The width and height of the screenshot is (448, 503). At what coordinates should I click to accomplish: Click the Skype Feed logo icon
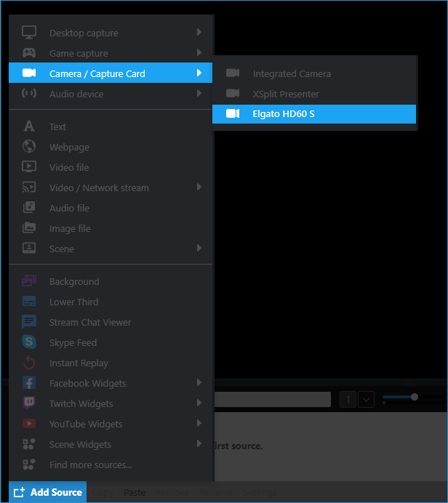[x=29, y=342]
